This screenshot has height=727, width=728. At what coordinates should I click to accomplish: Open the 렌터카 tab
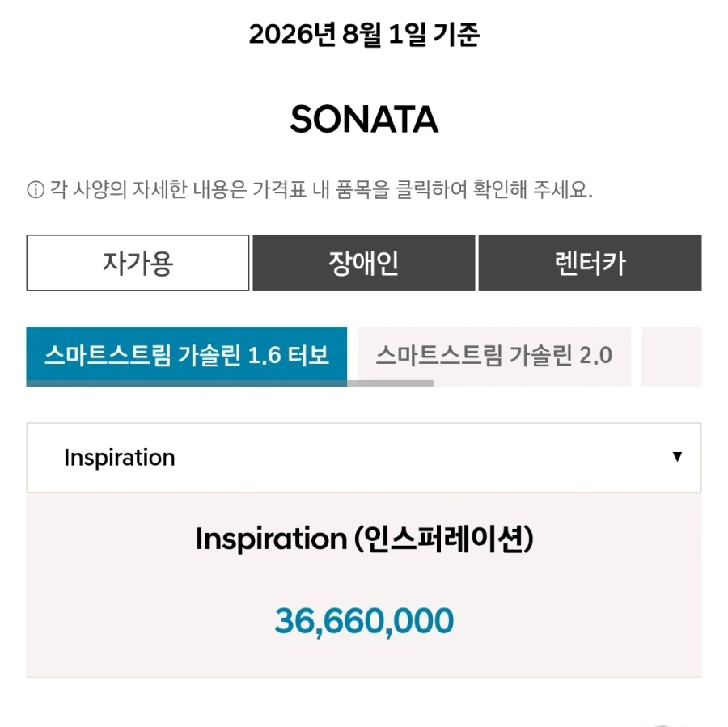[590, 263]
